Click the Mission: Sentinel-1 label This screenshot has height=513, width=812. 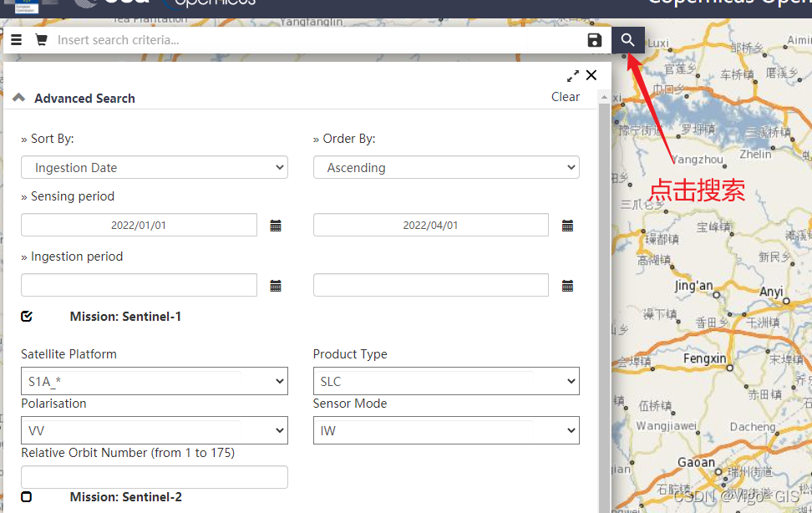(x=126, y=316)
